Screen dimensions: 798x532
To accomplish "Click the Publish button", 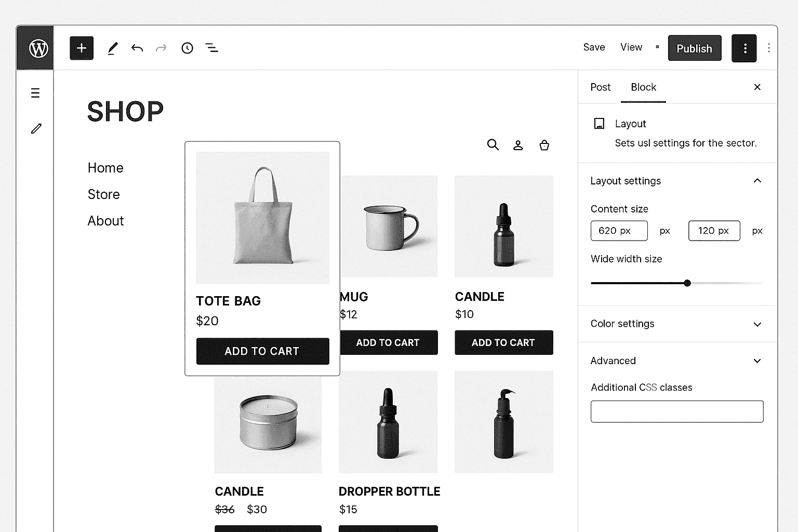I will tap(694, 48).
